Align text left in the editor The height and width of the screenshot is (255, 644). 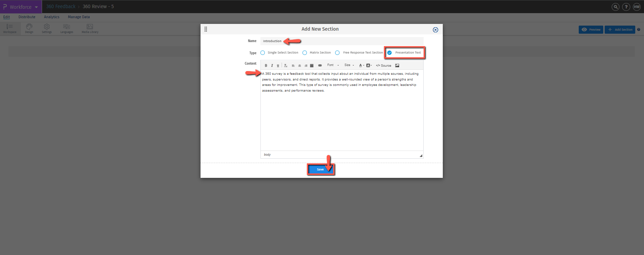coord(293,65)
